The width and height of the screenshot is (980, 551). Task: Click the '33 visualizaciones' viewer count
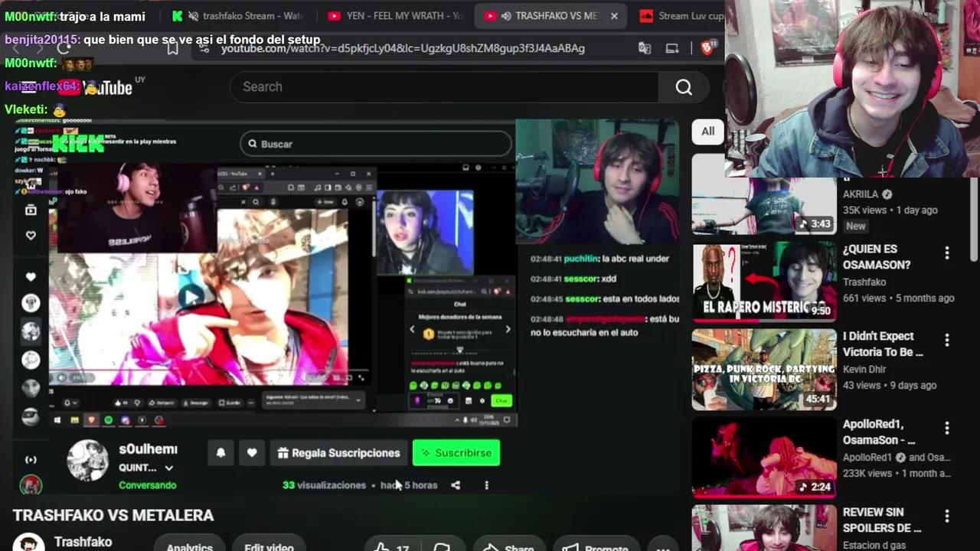[x=324, y=485]
